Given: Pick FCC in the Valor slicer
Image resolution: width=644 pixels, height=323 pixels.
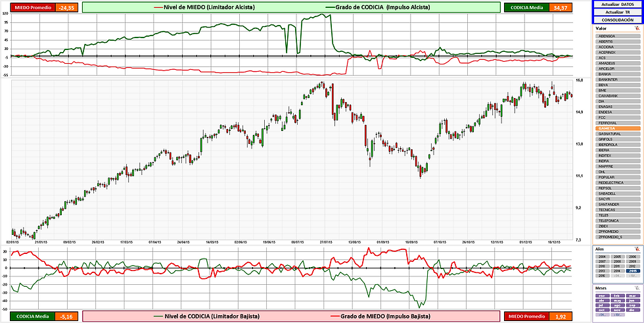Looking at the screenshot, I should (618, 118).
